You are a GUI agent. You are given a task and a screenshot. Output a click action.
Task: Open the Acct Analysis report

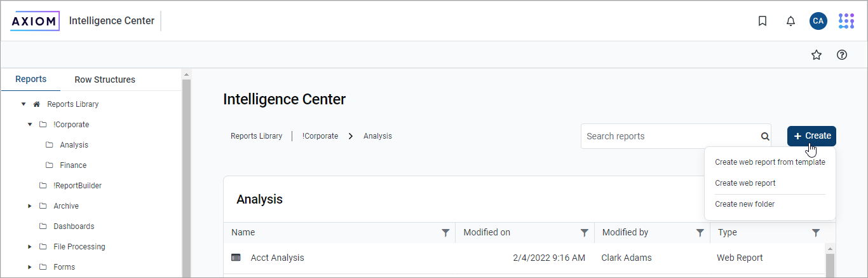[x=277, y=258]
